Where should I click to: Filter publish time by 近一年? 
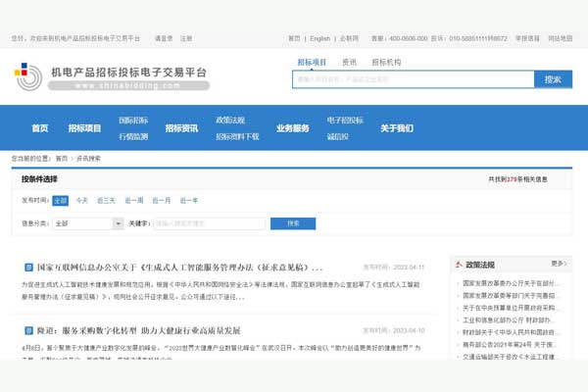[189, 201]
